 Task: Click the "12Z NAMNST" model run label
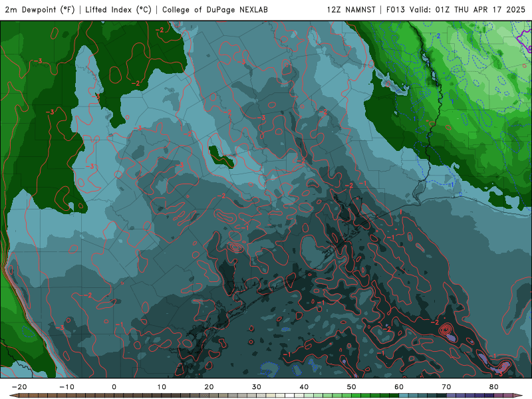tap(351, 9)
